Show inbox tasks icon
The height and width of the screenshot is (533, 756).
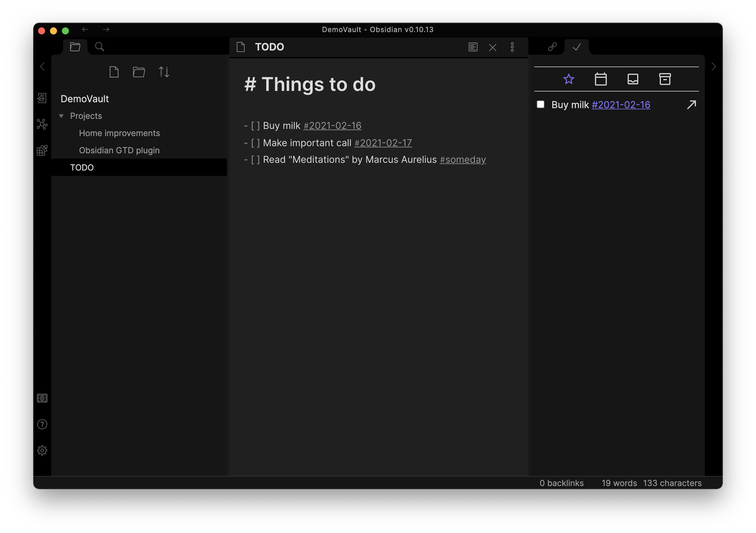[633, 79]
